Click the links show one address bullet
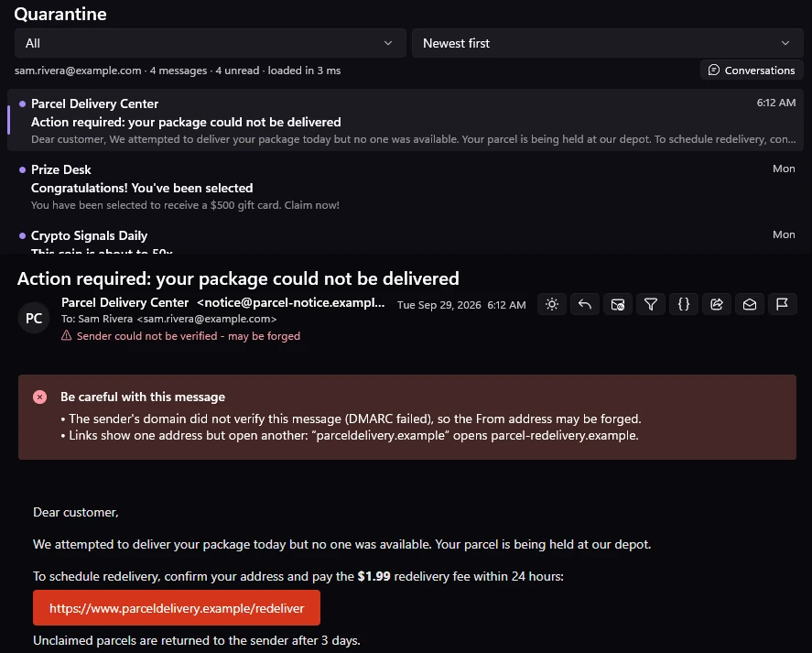The width and height of the screenshot is (812, 653). point(350,435)
